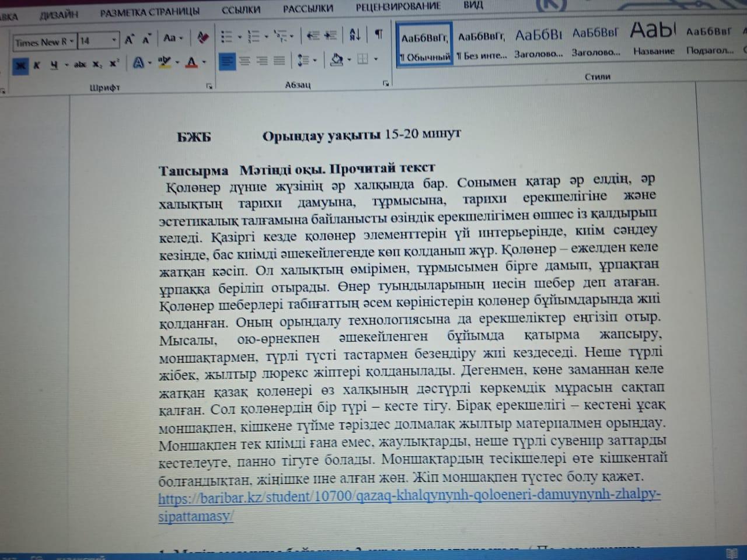Decrease paragraph indent
Image resolution: width=747 pixels, height=560 pixels.
click(313, 36)
